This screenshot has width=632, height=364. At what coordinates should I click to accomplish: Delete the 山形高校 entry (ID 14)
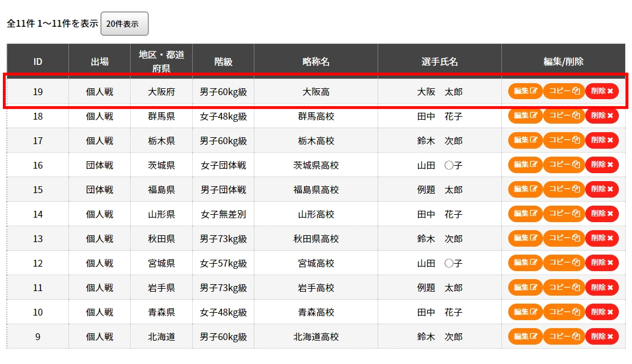602,214
